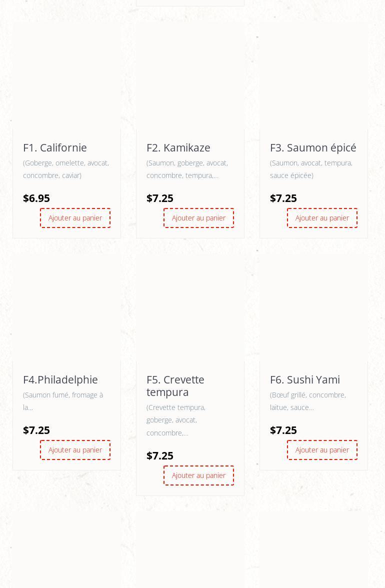385x588 pixels.
Task: Add F2. Kamikaze to the cart
Action: pos(198,218)
